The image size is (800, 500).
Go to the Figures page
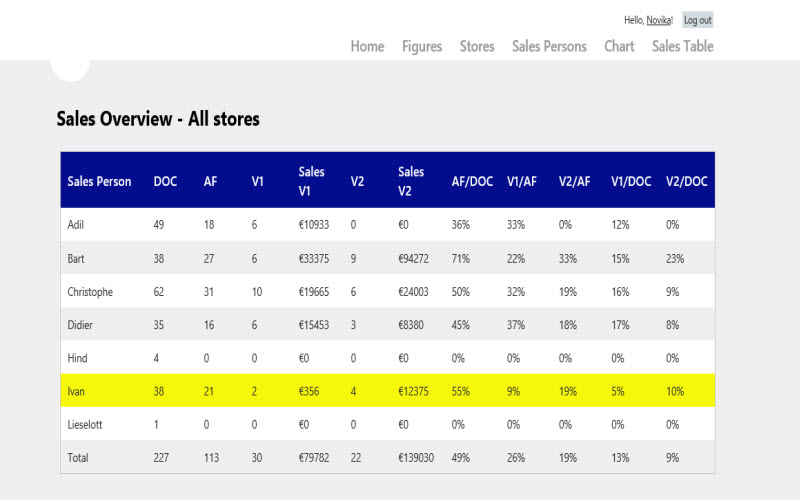click(x=422, y=46)
